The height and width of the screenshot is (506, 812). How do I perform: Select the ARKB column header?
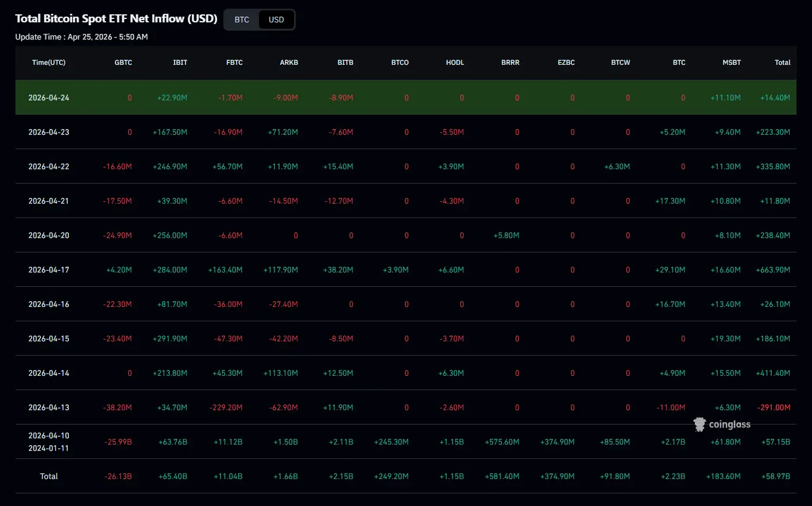pos(289,63)
